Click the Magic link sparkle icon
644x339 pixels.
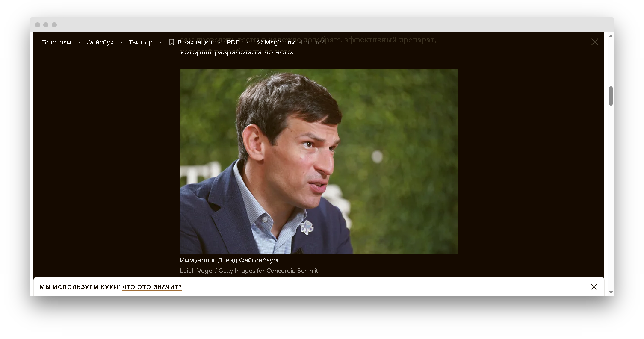pyautogui.click(x=260, y=42)
